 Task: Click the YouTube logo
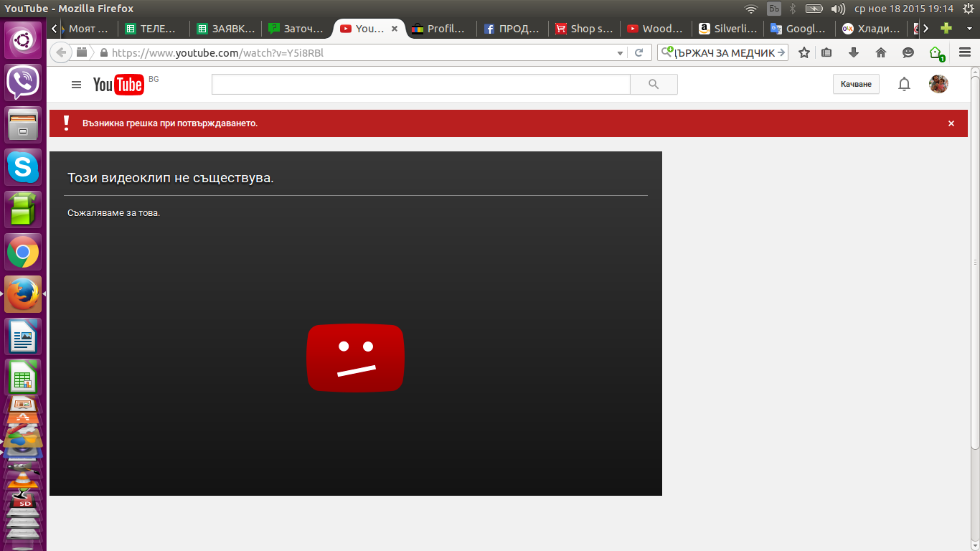[118, 85]
